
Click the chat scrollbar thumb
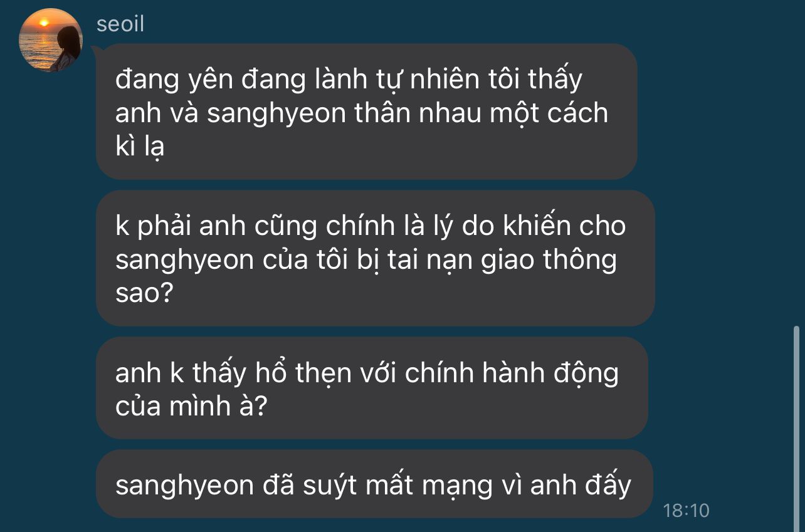(796, 427)
